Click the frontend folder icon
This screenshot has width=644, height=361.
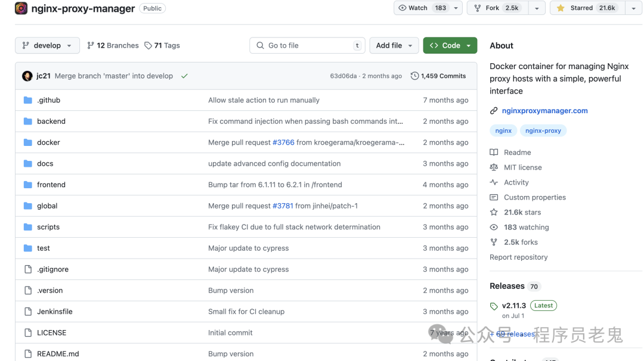[28, 185]
